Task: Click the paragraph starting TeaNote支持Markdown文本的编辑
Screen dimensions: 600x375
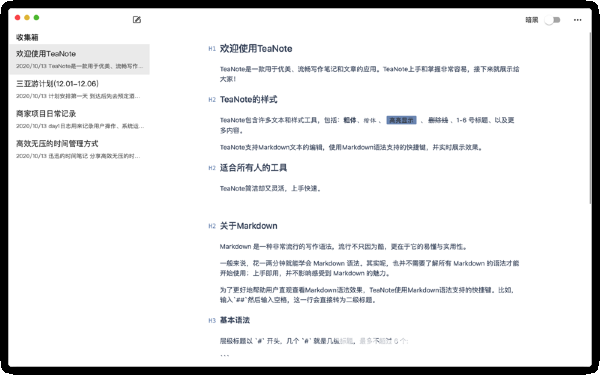Action: (351, 147)
